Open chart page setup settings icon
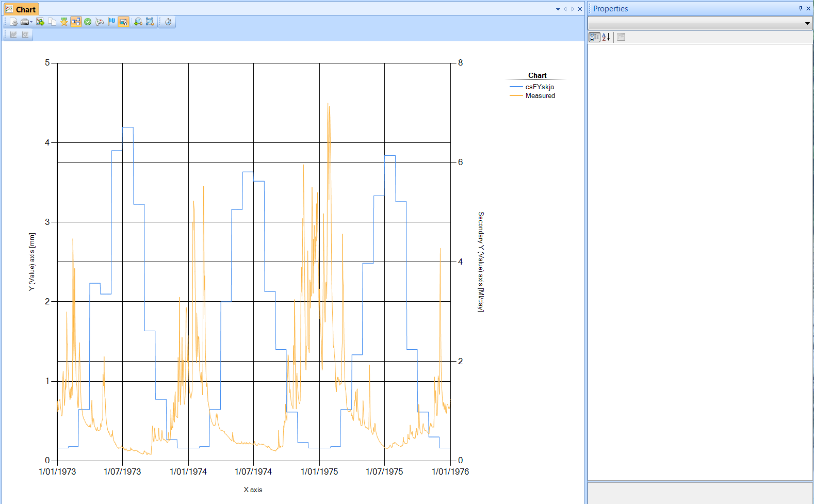The height and width of the screenshot is (504, 814). [14, 22]
